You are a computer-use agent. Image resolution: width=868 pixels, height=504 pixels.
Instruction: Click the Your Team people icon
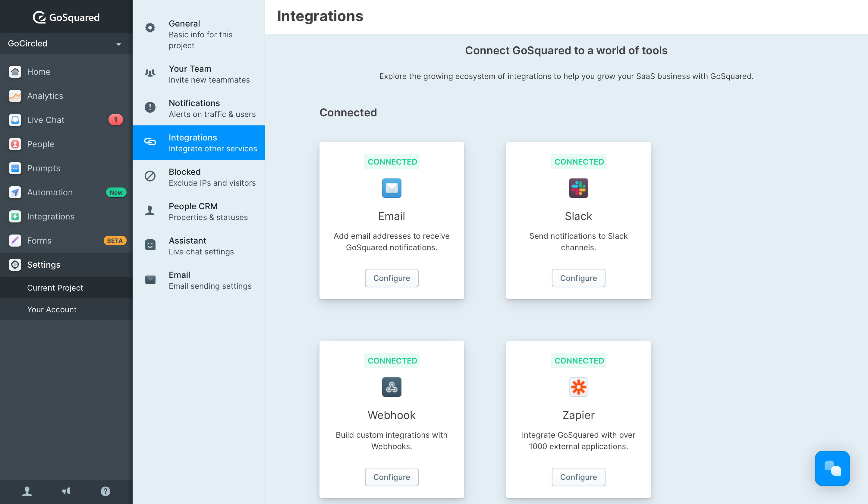coord(150,73)
